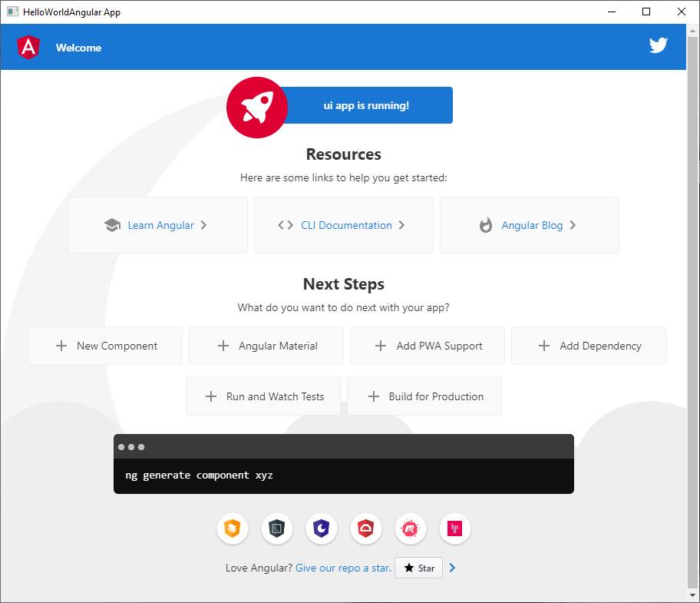700x603 pixels.
Task: Click the chevron next to Angular Blog
Action: (573, 225)
